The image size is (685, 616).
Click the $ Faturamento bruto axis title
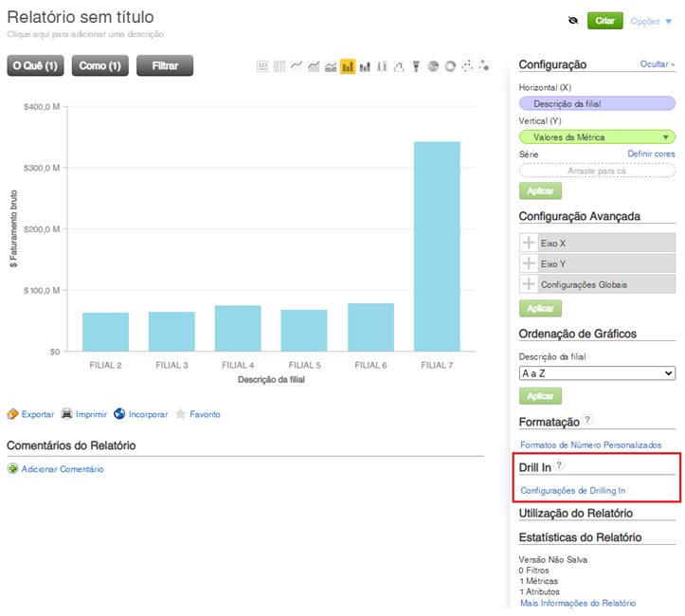coord(13,229)
